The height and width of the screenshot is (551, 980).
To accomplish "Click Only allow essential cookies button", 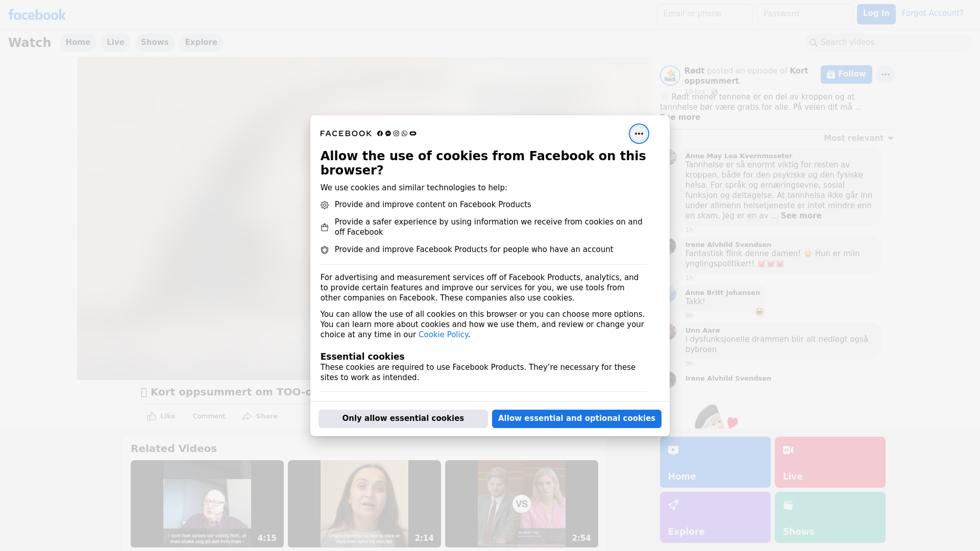I will [x=403, y=418].
